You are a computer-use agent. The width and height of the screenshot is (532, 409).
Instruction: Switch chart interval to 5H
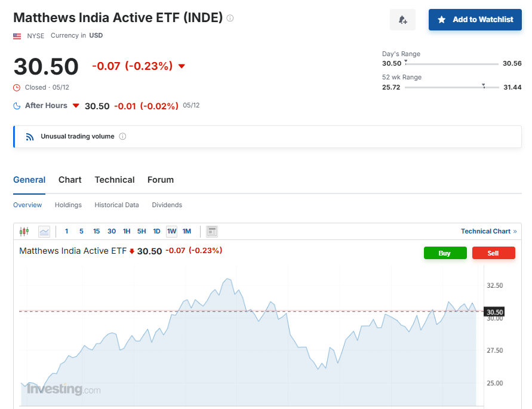(x=142, y=232)
